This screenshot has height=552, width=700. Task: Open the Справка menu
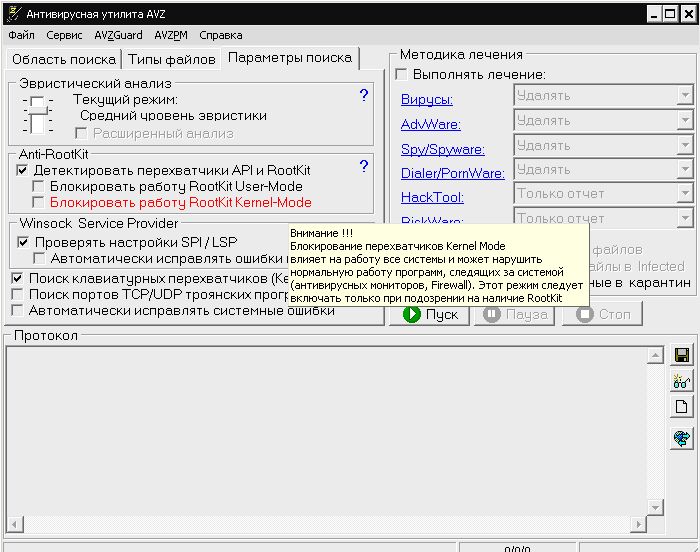coord(221,35)
